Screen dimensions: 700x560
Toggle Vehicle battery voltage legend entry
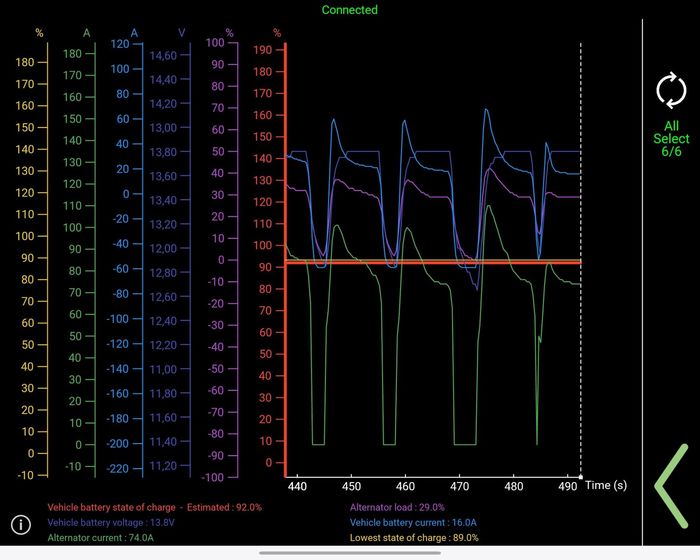(x=111, y=522)
